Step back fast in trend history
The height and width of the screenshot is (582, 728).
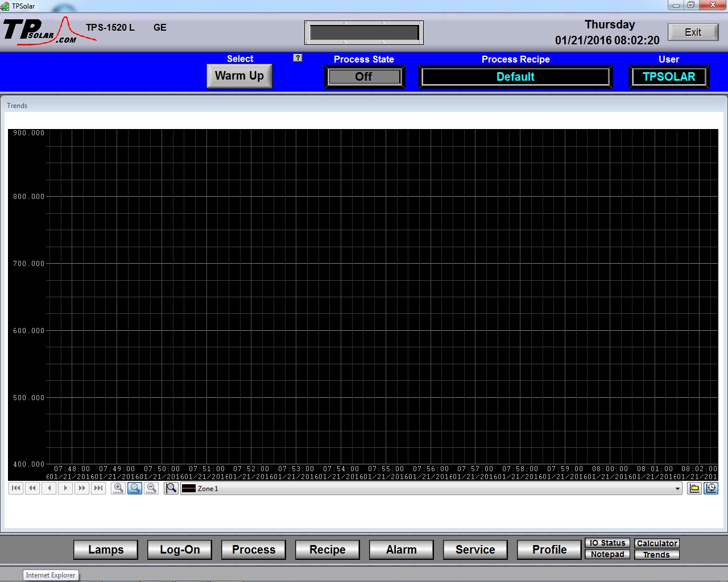pyautogui.click(x=32, y=488)
